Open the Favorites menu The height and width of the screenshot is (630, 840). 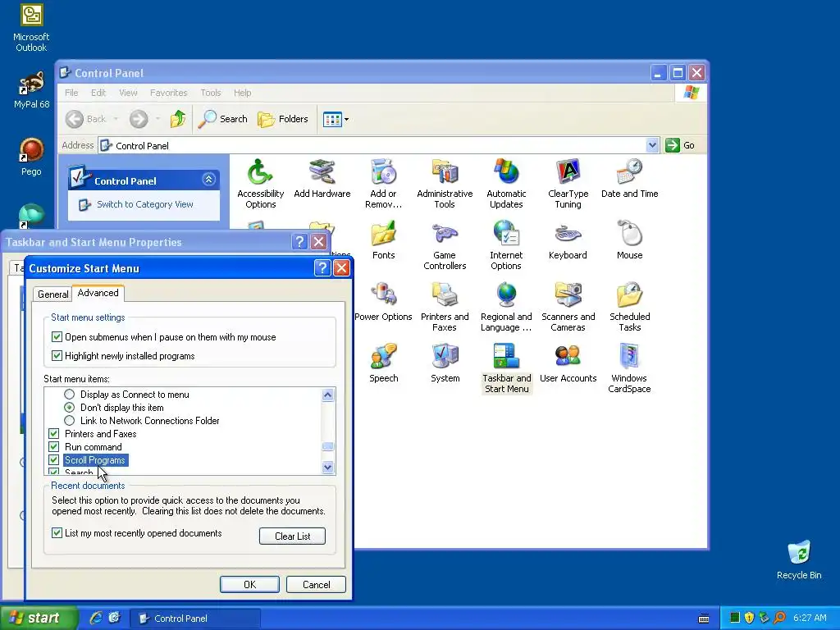tap(169, 93)
